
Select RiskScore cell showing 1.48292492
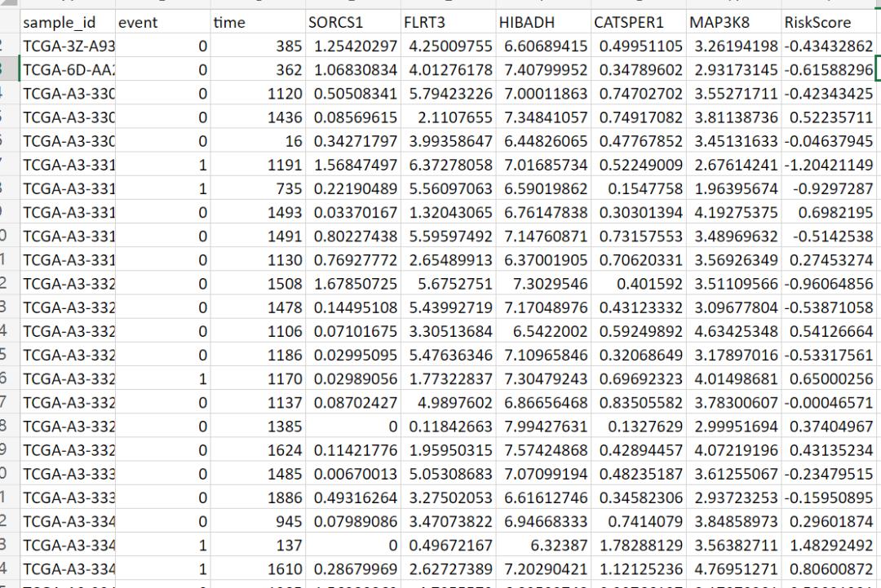point(828,545)
